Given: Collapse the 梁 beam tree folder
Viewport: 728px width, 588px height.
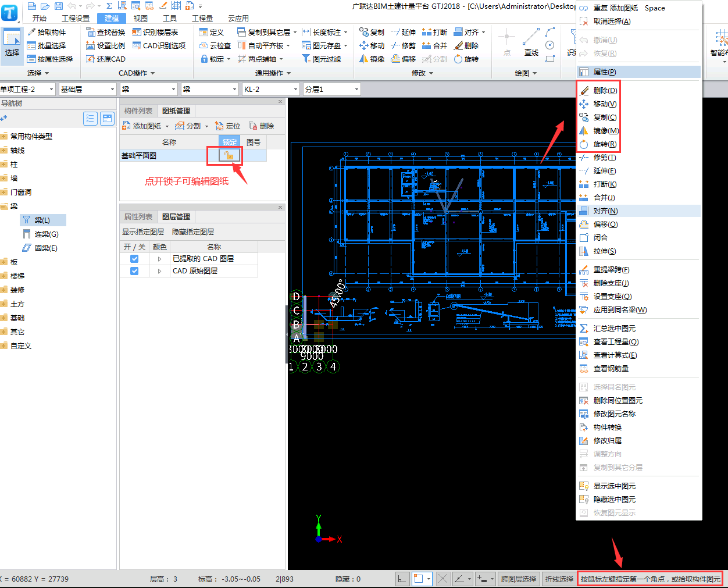Looking at the screenshot, I should (4, 206).
